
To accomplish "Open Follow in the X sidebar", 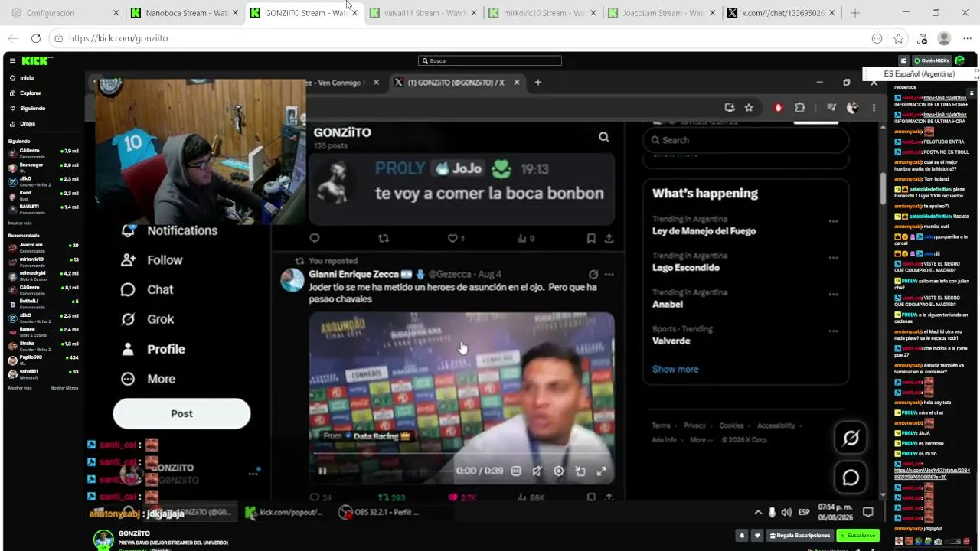I will [x=152, y=260].
